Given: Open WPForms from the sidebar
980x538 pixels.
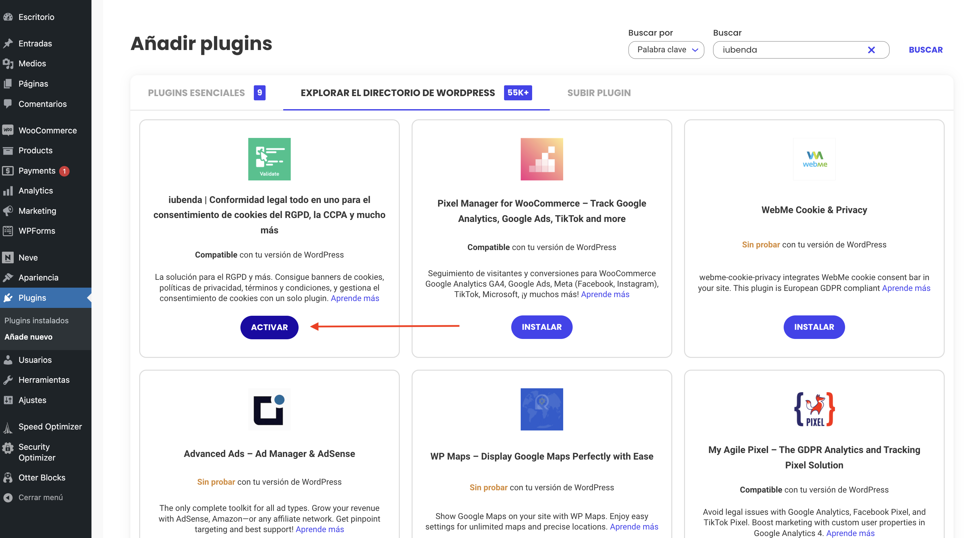Looking at the screenshot, I should click(37, 230).
